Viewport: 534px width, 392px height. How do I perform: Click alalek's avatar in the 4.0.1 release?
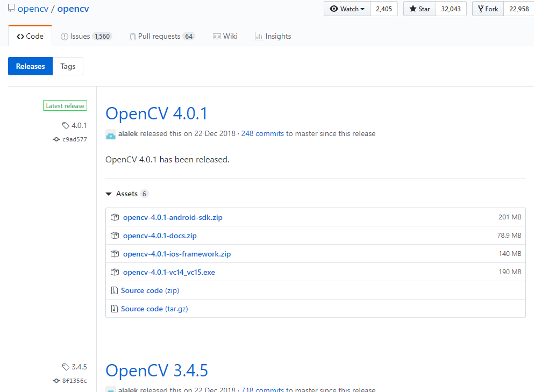point(111,134)
